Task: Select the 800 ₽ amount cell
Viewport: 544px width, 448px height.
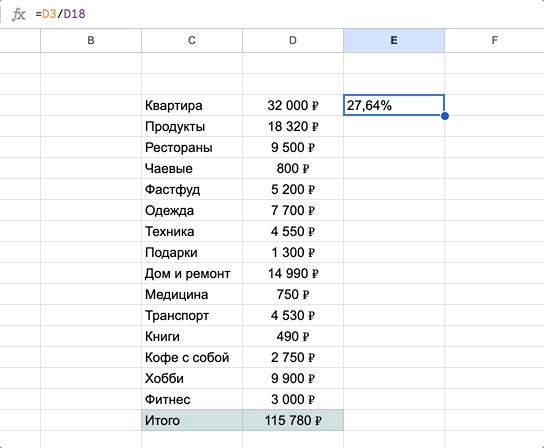Action: click(293, 168)
